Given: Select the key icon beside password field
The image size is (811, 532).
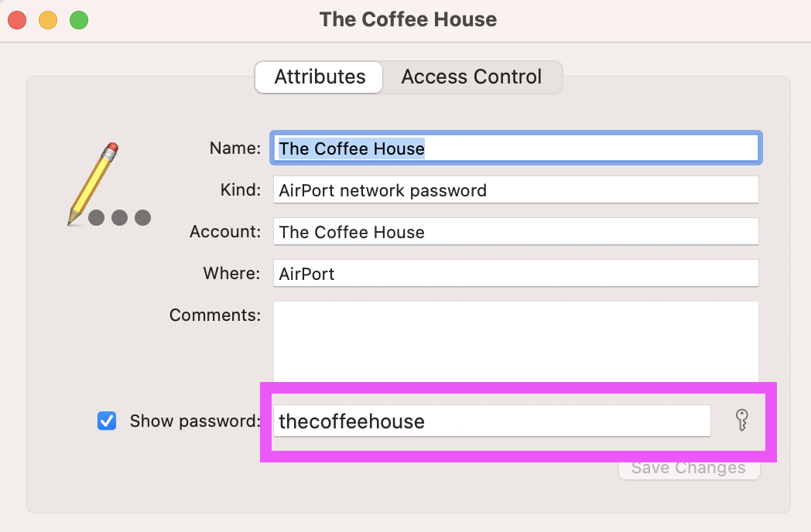Looking at the screenshot, I should 741,421.
